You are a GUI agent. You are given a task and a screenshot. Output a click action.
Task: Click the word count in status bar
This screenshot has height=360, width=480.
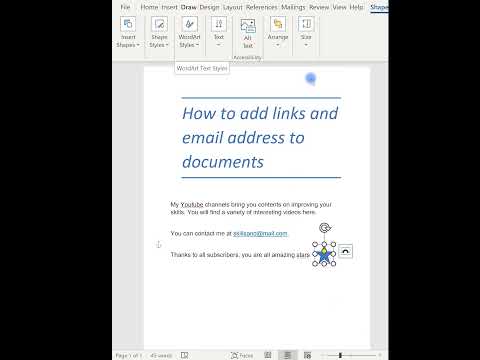coord(161,356)
